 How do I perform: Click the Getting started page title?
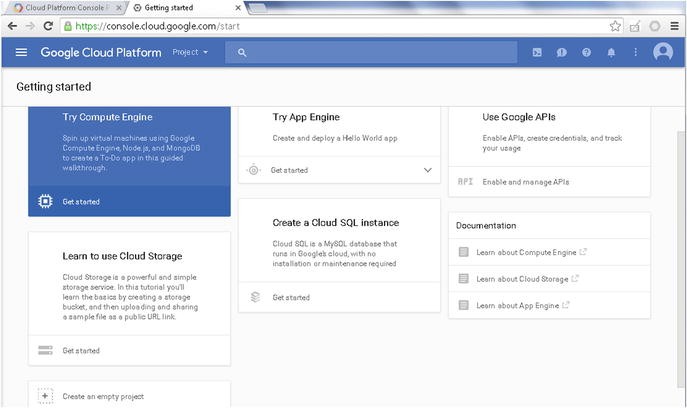click(54, 87)
